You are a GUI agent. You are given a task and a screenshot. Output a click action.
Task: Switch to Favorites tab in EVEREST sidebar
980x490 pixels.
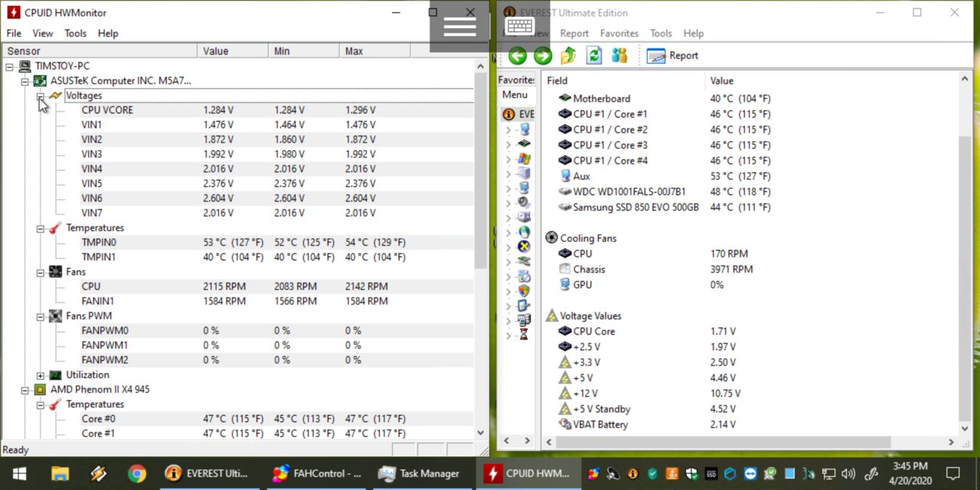516,80
